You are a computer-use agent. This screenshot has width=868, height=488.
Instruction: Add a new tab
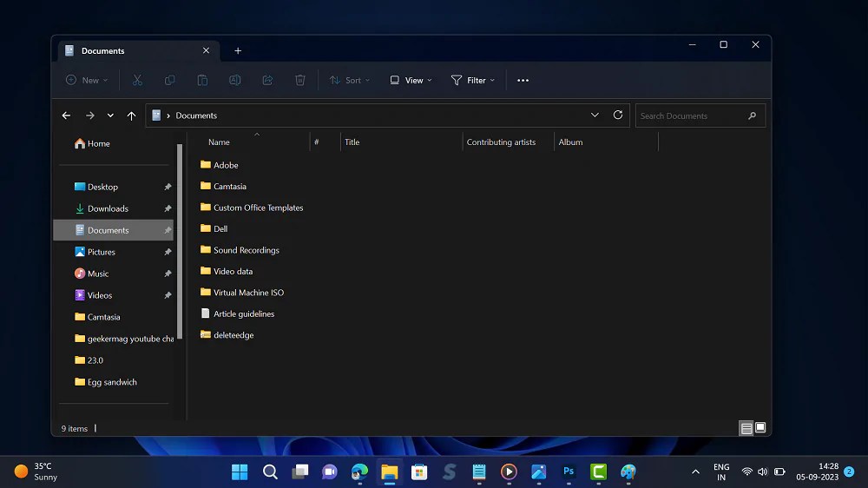(238, 51)
